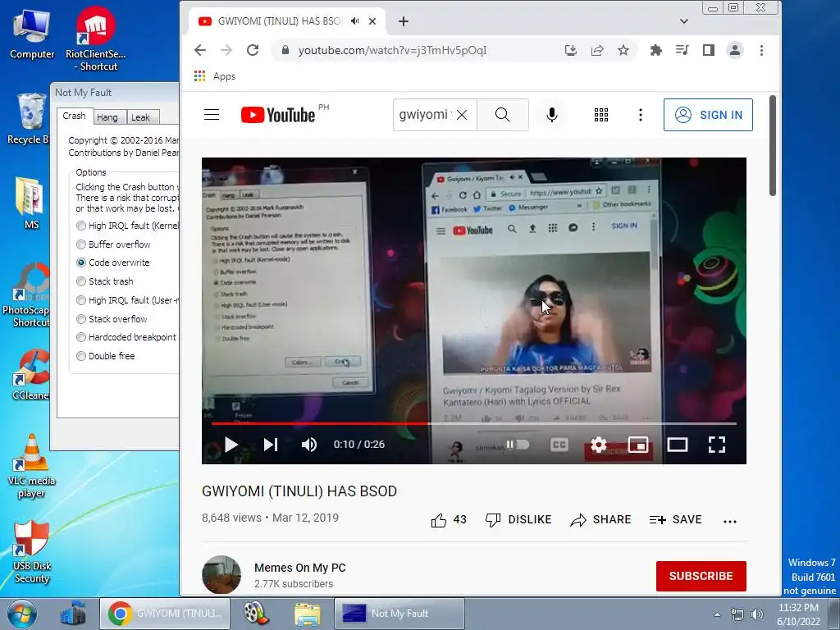This screenshot has height=630, width=840.
Task: Open more actions below video title
Action: pyautogui.click(x=729, y=521)
